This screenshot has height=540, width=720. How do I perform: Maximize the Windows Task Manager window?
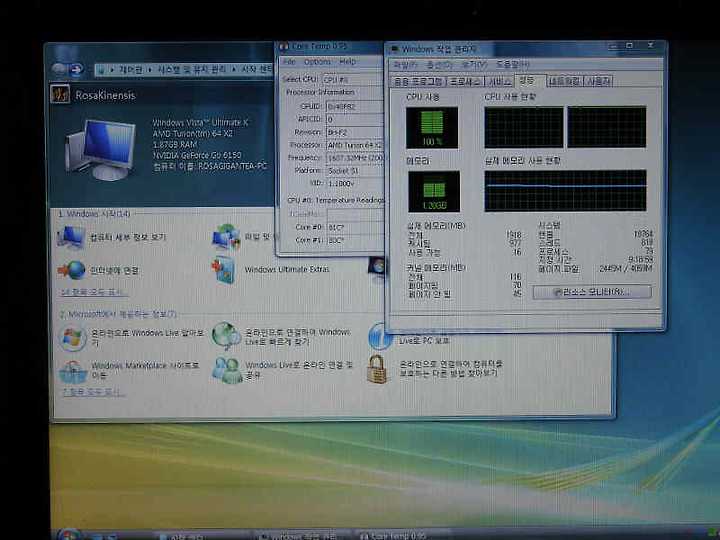630,45
